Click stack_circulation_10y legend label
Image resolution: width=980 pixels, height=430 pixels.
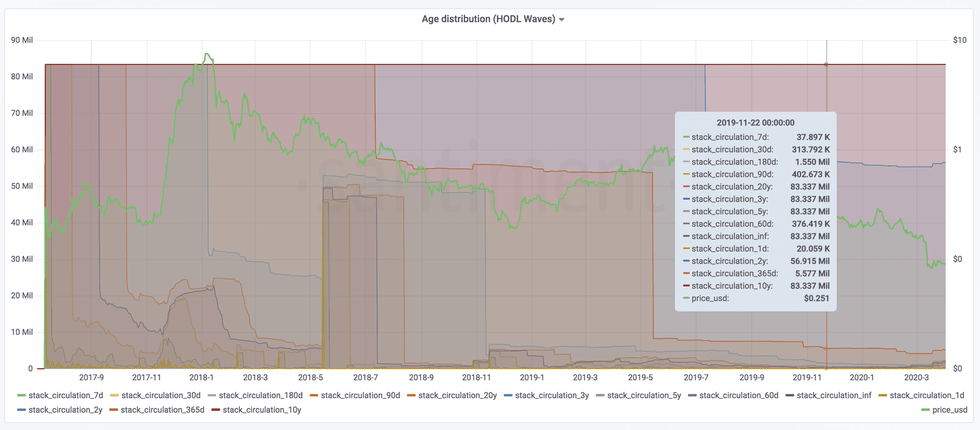(262, 410)
